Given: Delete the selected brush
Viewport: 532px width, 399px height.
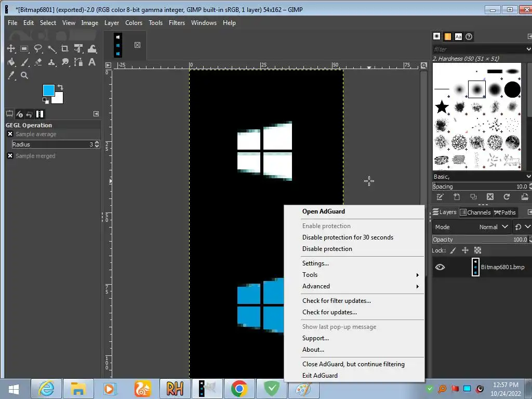Looking at the screenshot, I should coord(490,197).
